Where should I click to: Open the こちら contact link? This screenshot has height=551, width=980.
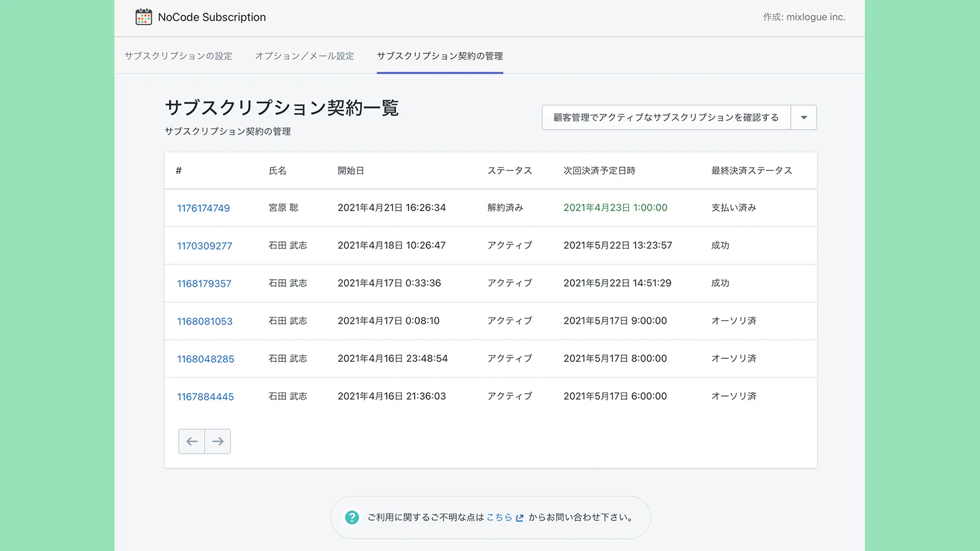tap(499, 517)
